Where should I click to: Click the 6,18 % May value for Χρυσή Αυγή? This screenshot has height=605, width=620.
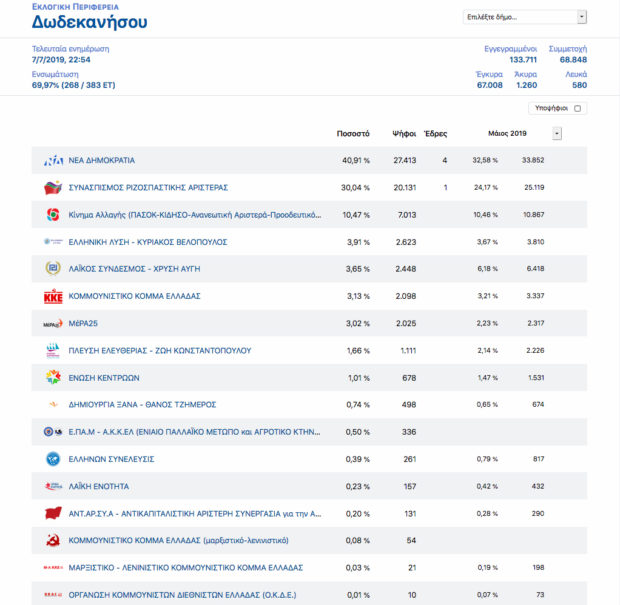pyautogui.click(x=487, y=268)
